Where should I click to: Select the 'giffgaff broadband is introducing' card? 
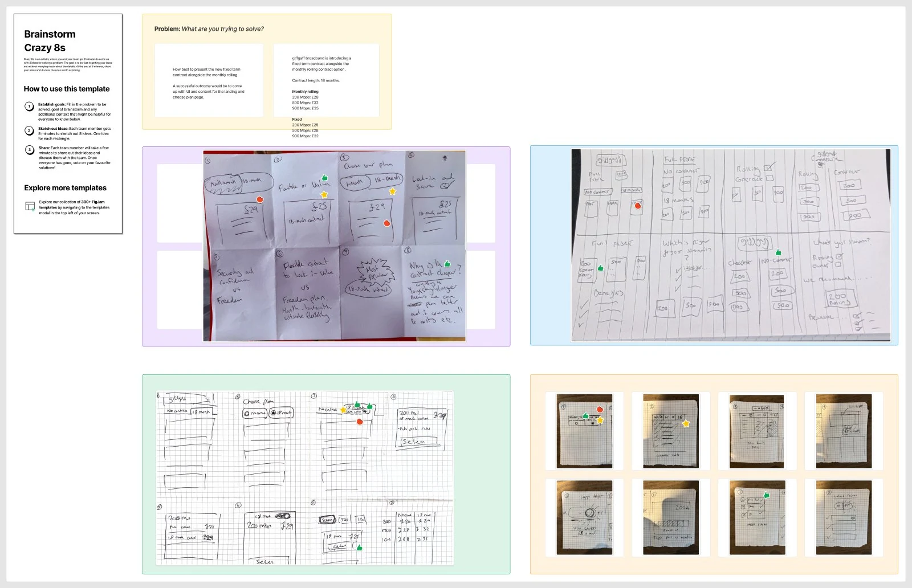tap(327, 80)
